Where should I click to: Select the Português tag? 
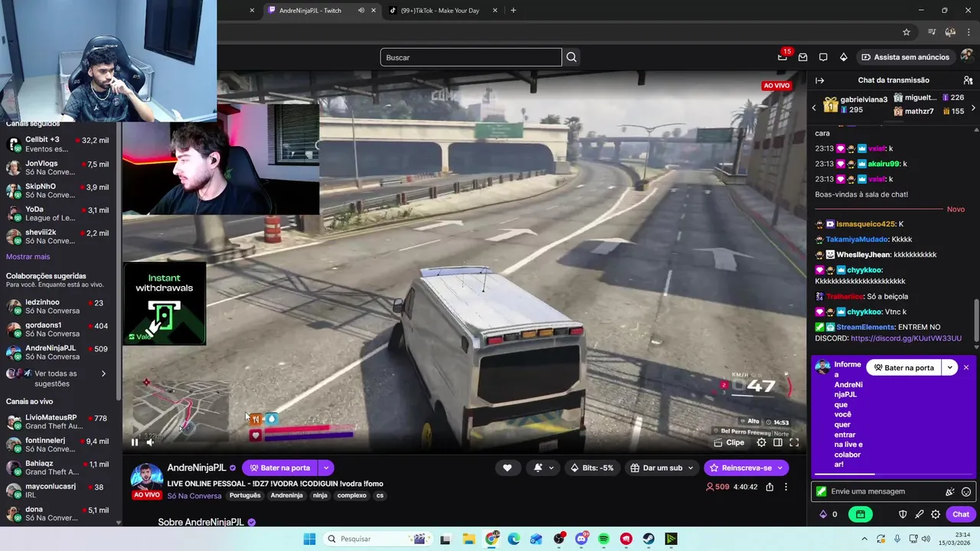click(245, 496)
